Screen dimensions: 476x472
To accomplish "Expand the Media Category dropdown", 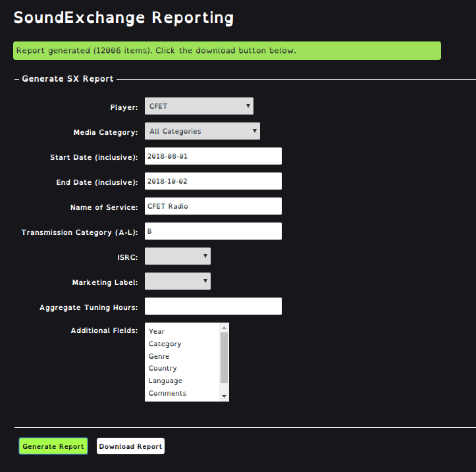I will (202, 131).
